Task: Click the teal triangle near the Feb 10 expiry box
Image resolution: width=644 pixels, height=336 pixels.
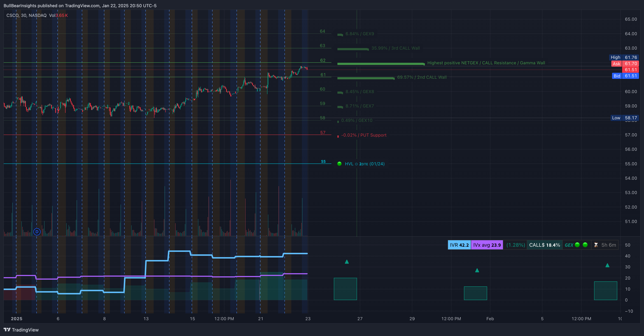Action: tap(607, 265)
